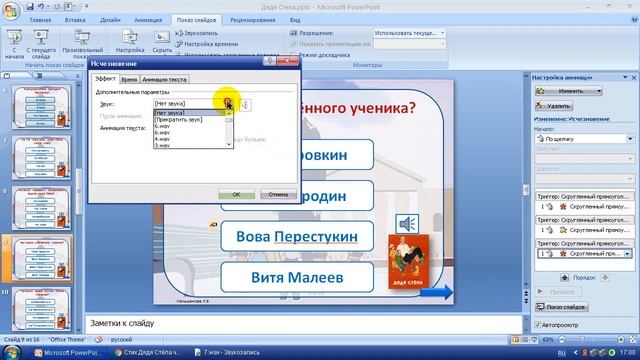Screen dimensions: 640x360
Task: Click the sound list scrollbar thumb
Action: click(x=229, y=120)
